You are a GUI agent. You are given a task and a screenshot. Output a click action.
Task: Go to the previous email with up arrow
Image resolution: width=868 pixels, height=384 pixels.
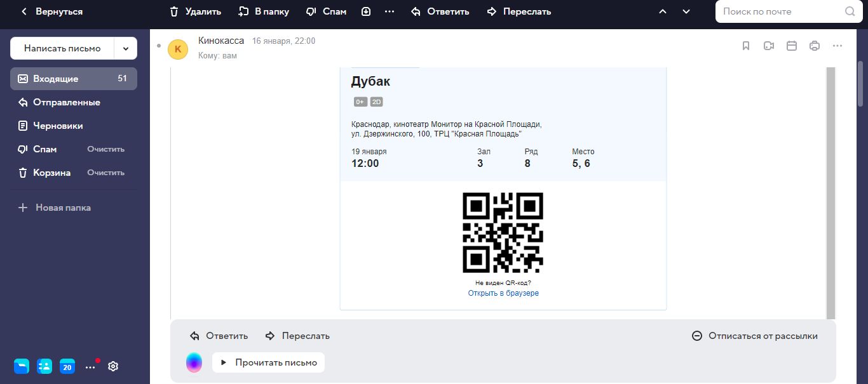click(x=663, y=11)
